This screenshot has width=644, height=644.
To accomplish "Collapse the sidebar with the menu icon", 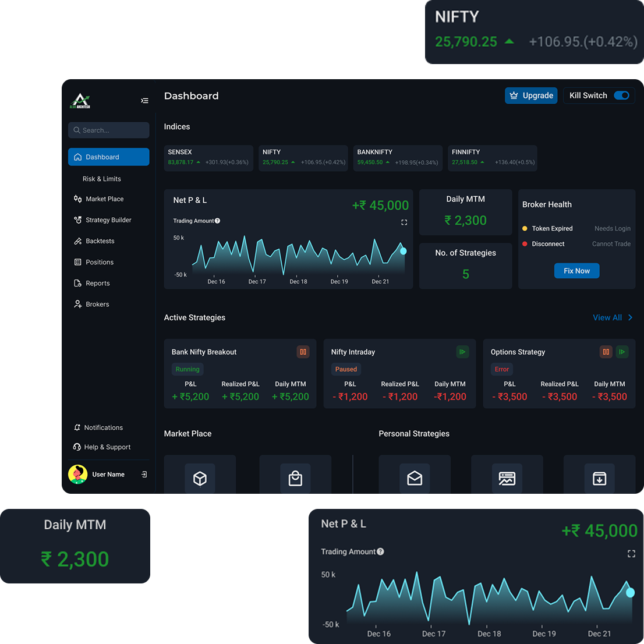I will 144,101.
